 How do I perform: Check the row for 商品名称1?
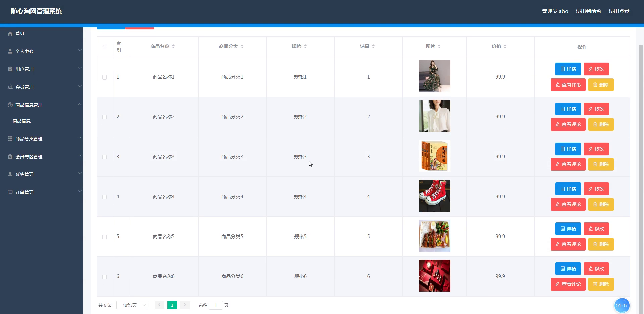(x=105, y=77)
